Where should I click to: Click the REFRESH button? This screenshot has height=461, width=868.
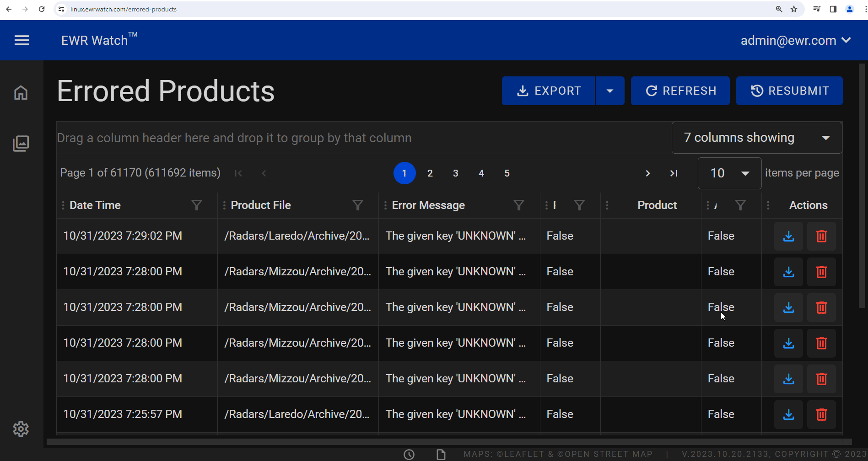coord(680,91)
